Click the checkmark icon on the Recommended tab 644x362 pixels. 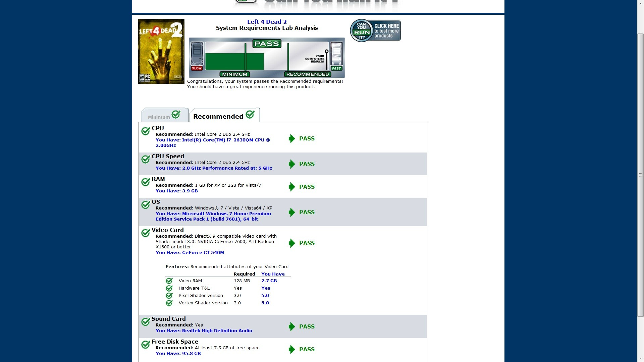[x=250, y=114]
